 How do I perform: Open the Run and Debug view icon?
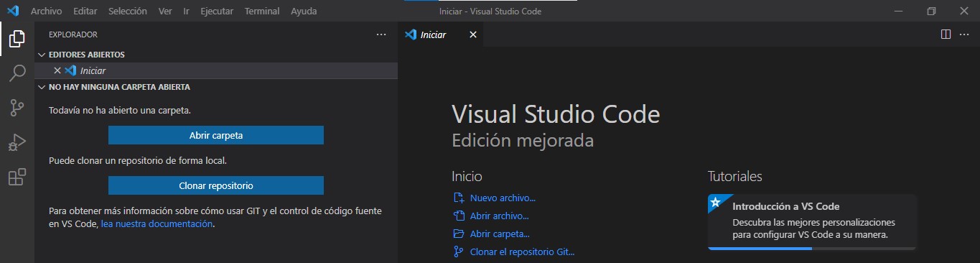pyautogui.click(x=17, y=142)
